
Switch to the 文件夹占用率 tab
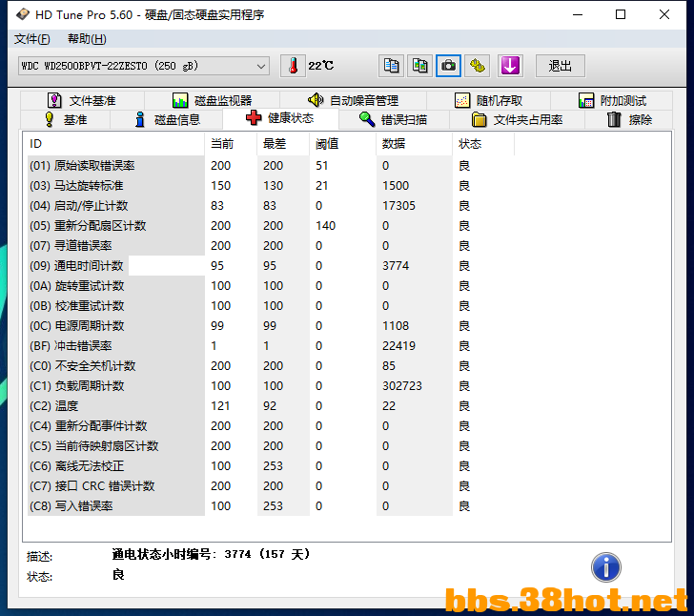(517, 119)
